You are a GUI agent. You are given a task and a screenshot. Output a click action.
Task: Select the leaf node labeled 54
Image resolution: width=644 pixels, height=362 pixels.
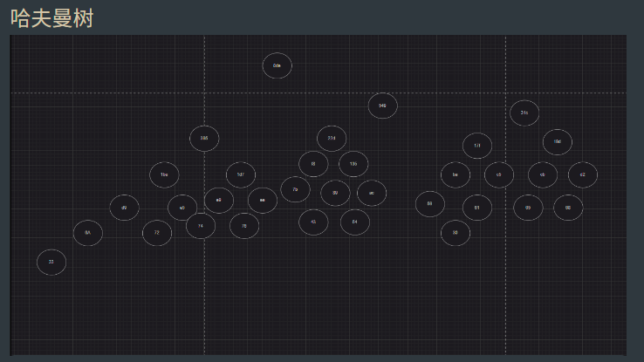[354, 222]
